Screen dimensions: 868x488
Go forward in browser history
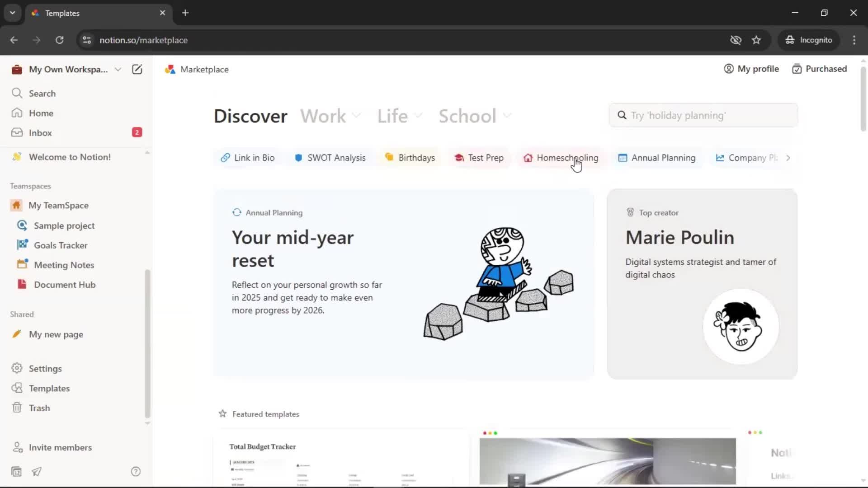36,40
